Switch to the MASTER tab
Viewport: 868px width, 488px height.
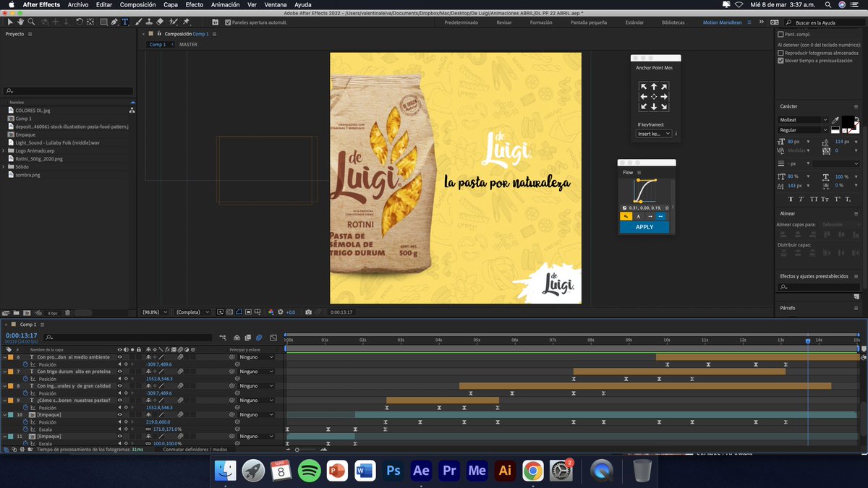click(x=187, y=44)
